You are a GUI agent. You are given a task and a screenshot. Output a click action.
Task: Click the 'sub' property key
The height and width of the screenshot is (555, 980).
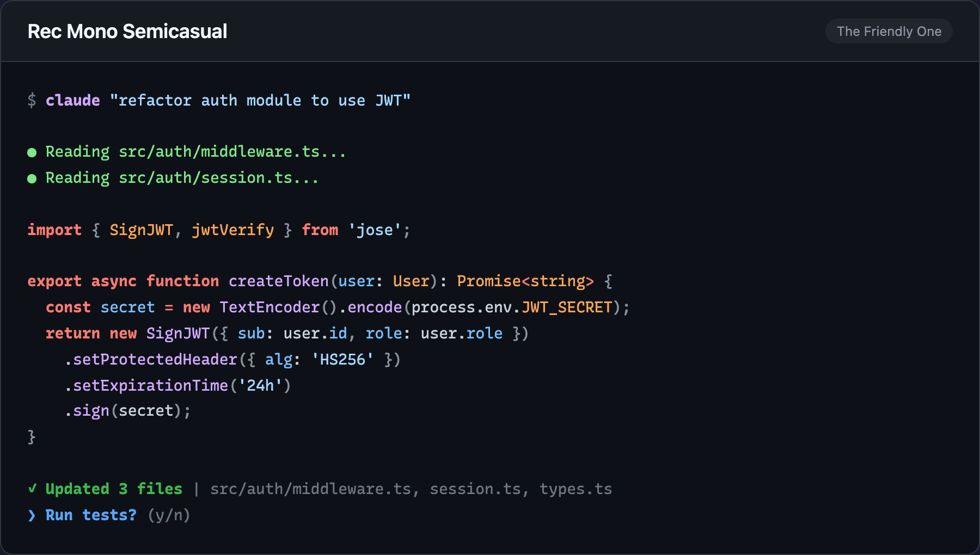pyautogui.click(x=251, y=333)
